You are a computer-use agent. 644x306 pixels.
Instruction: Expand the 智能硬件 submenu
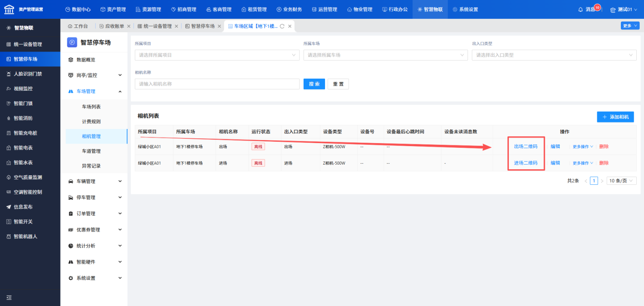94,262
